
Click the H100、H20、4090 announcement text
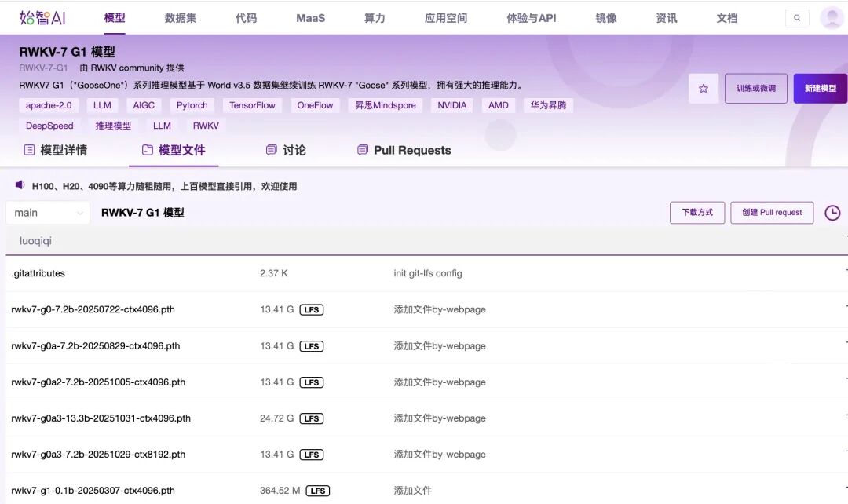click(x=164, y=187)
